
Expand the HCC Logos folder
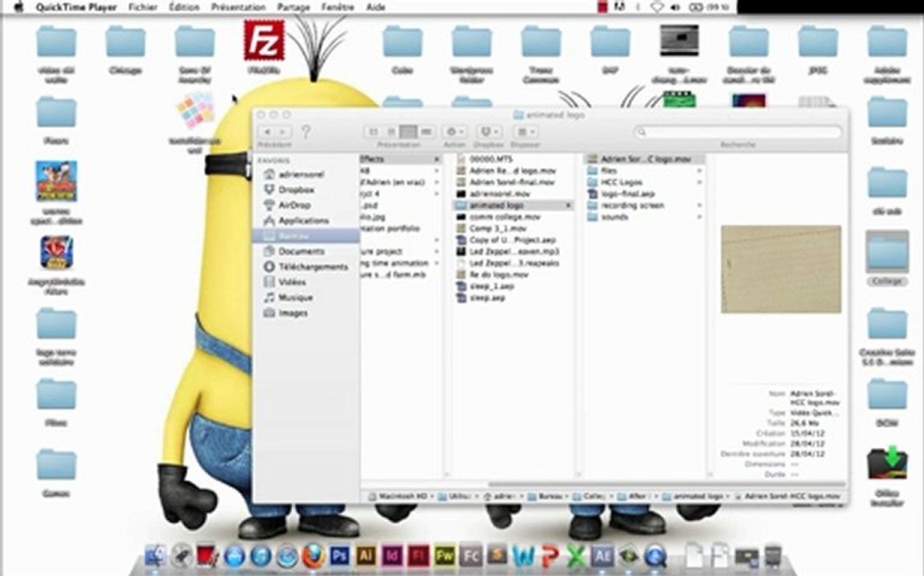[x=699, y=182]
